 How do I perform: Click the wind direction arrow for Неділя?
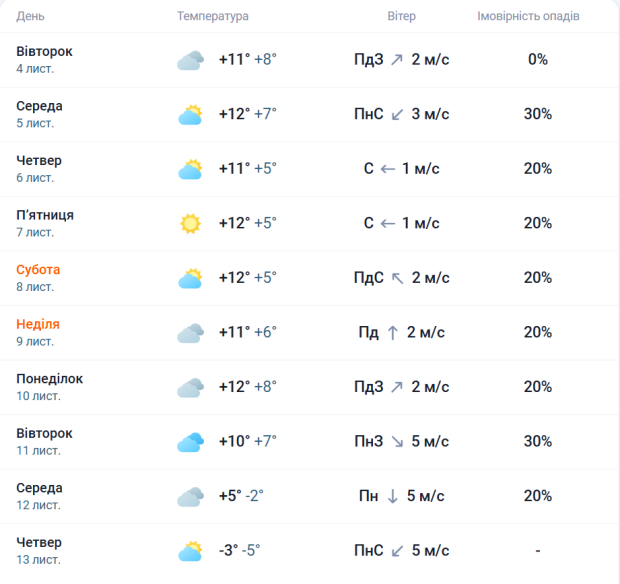pos(393,333)
